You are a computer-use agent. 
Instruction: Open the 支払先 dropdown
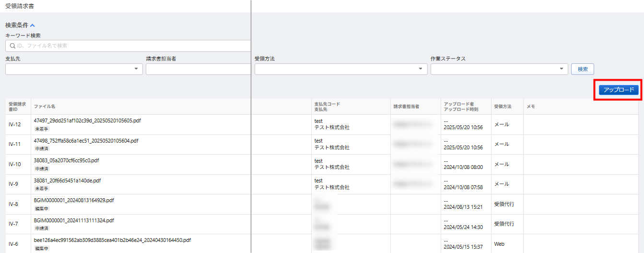[x=74, y=69]
